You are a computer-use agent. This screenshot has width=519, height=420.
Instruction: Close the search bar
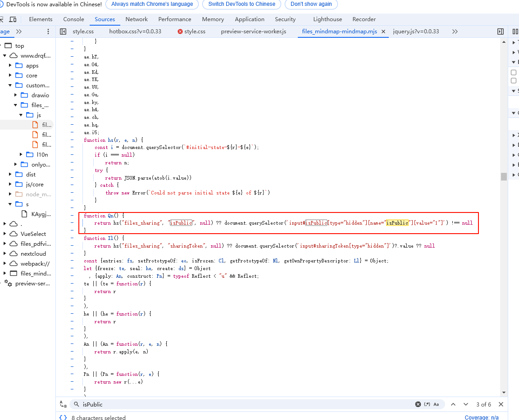coord(501,404)
